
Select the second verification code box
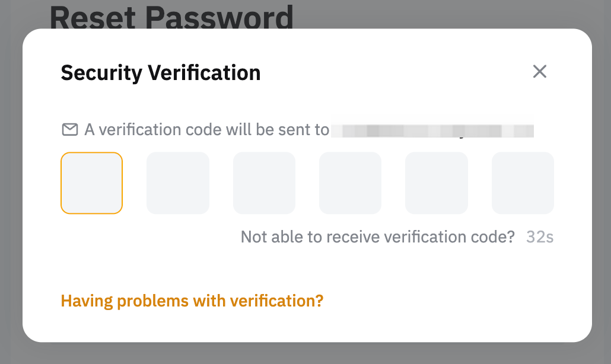point(178,183)
